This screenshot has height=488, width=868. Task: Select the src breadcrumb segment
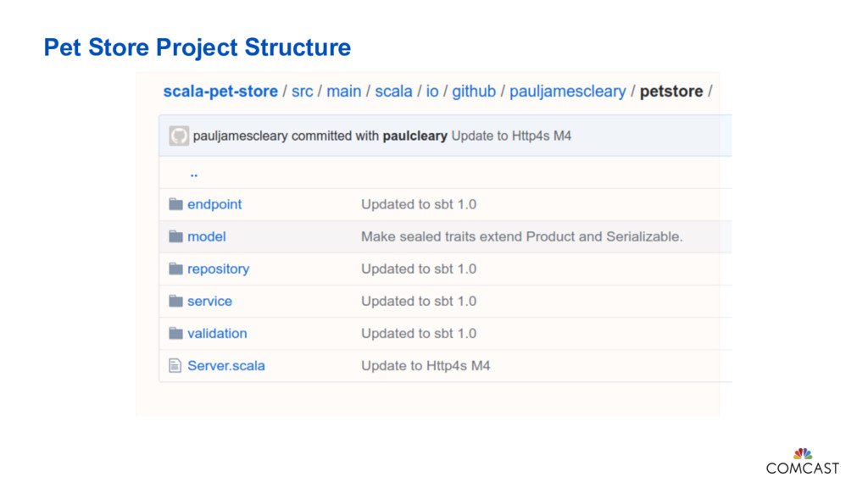(x=302, y=91)
